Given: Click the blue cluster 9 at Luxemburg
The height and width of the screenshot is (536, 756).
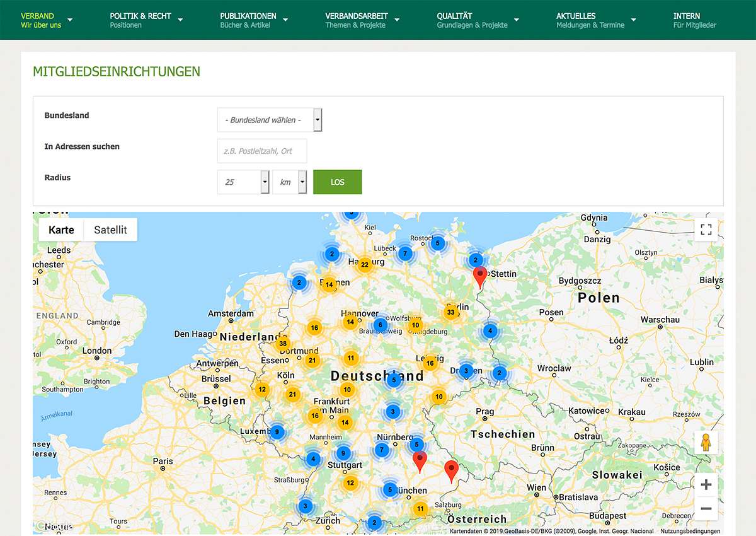Looking at the screenshot, I should point(277,433).
